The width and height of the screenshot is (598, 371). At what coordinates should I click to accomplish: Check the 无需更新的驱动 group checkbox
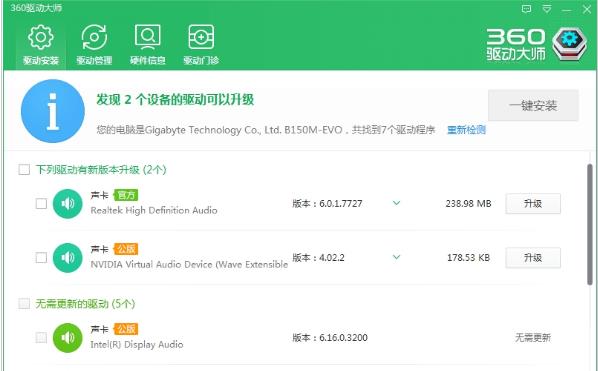click(24, 304)
